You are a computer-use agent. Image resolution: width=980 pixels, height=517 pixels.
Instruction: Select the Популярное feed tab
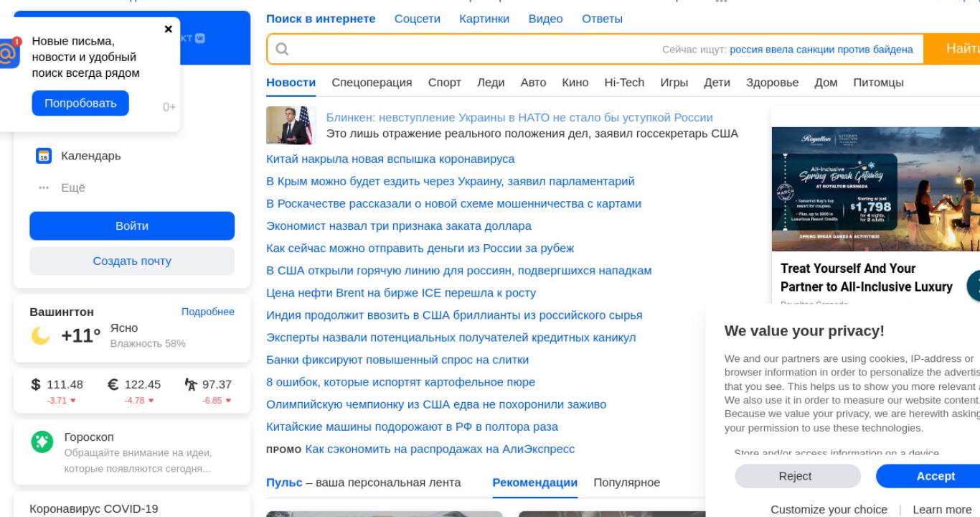coord(627,483)
